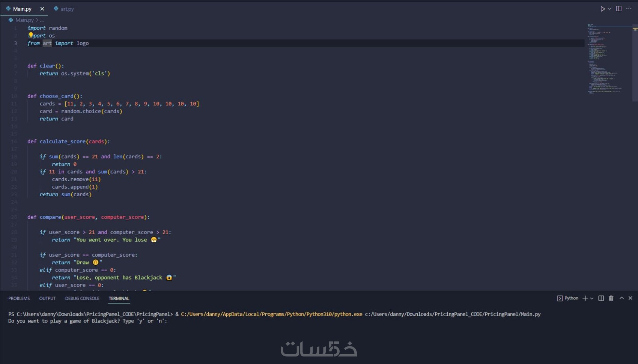
Task: Click the 'You went over. You lose' string
Action: pos(117,240)
